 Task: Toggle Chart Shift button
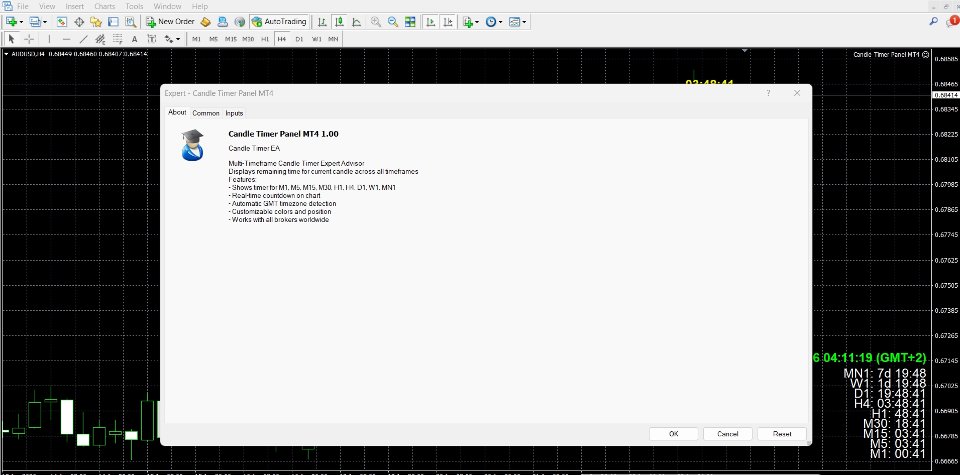[448, 21]
